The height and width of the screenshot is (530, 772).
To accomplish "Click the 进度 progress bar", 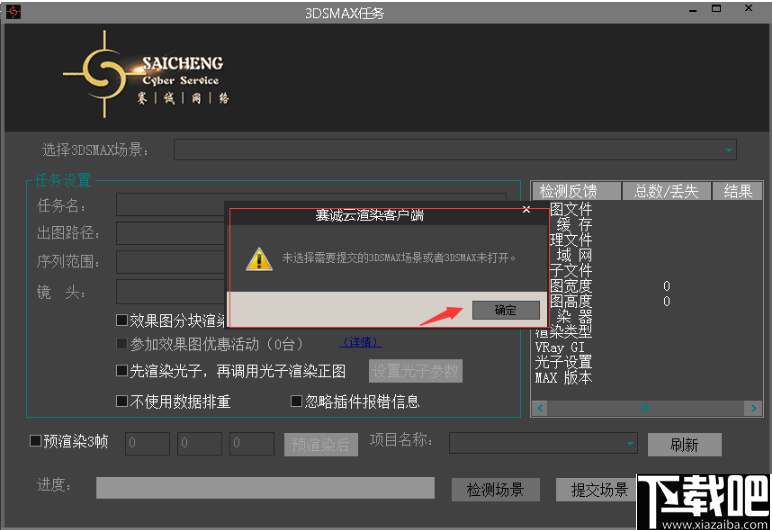I will point(265,488).
